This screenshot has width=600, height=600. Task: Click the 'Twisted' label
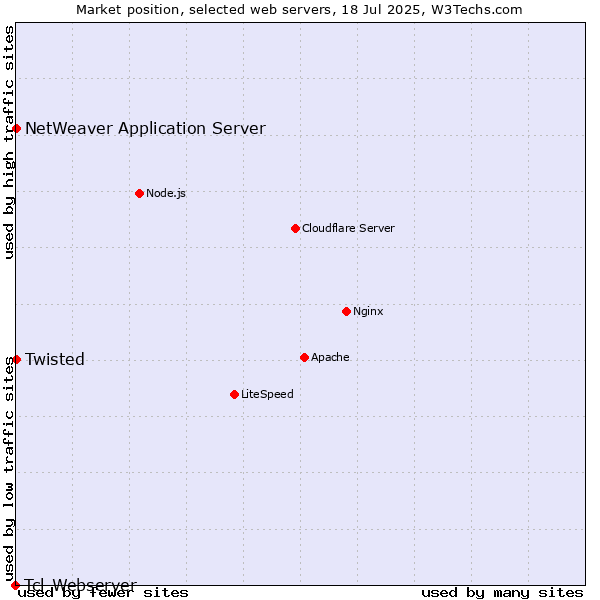(x=55, y=359)
